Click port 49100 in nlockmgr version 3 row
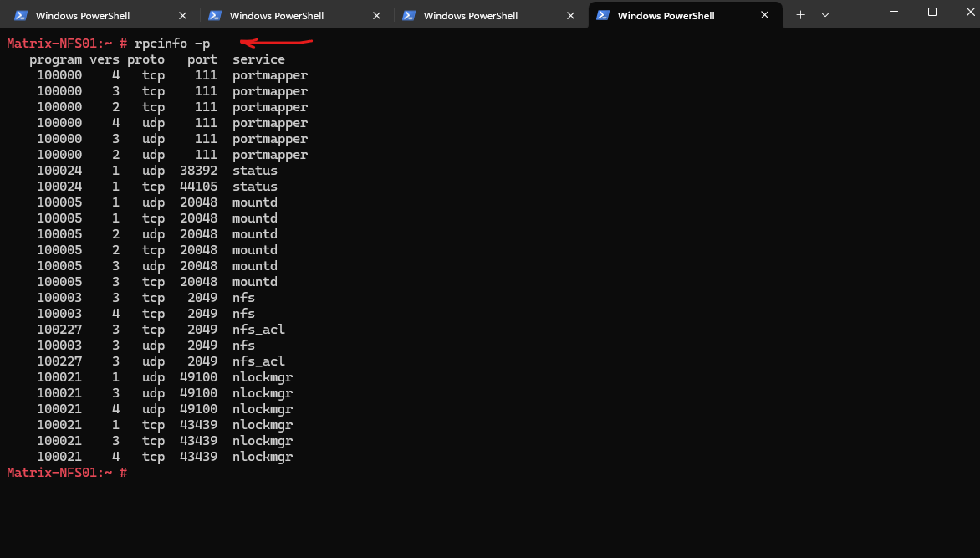This screenshot has height=558, width=980. pyautogui.click(x=199, y=393)
